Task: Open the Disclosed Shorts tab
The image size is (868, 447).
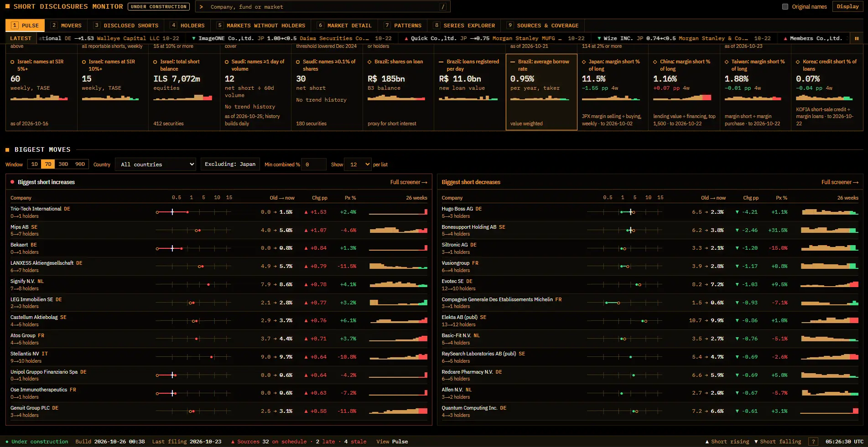Action: tap(126, 26)
